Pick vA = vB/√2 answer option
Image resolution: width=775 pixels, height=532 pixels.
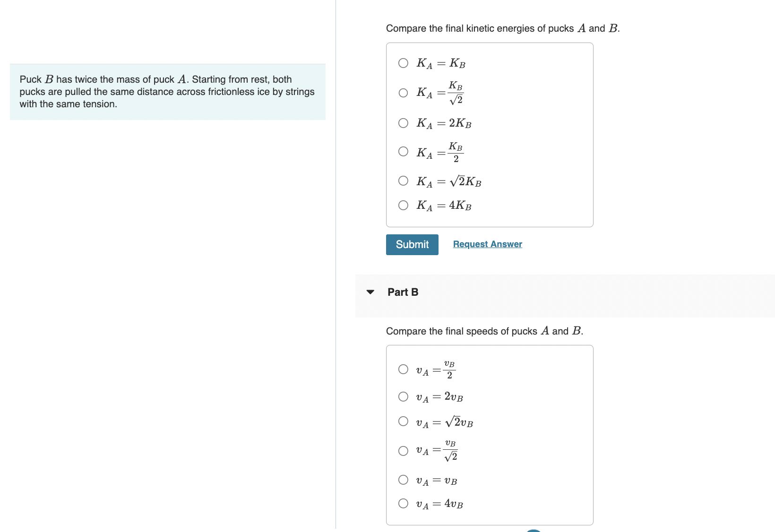403,450
